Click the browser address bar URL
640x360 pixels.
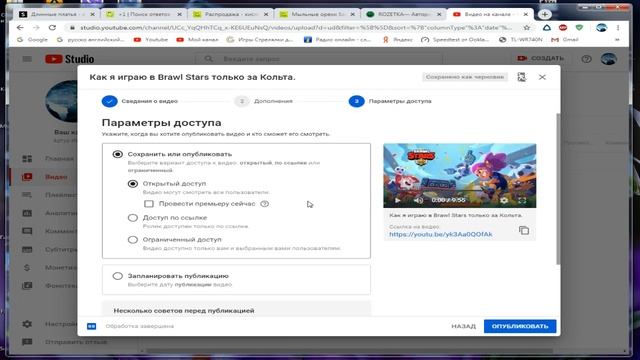(x=296, y=28)
